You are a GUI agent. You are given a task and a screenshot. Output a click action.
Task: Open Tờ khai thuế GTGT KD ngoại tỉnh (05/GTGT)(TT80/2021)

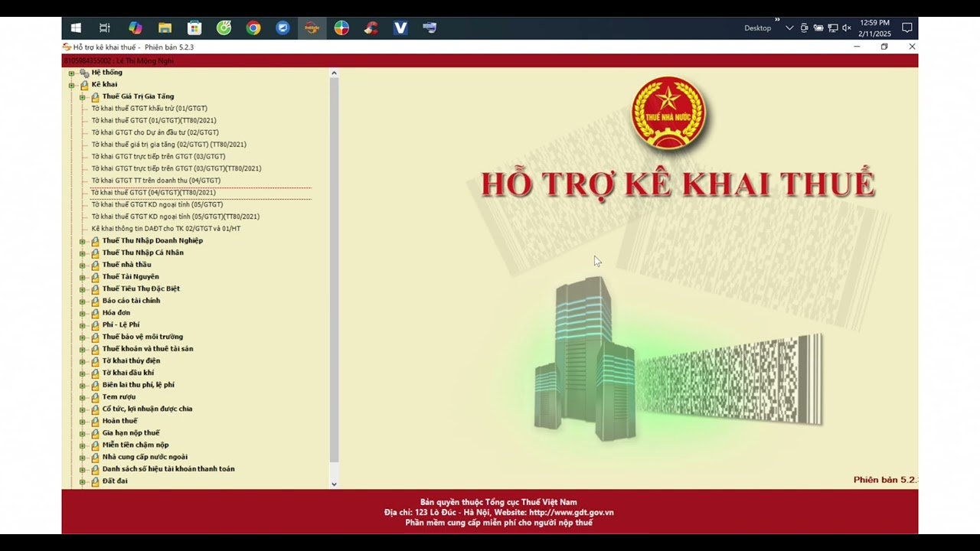pyautogui.click(x=175, y=217)
